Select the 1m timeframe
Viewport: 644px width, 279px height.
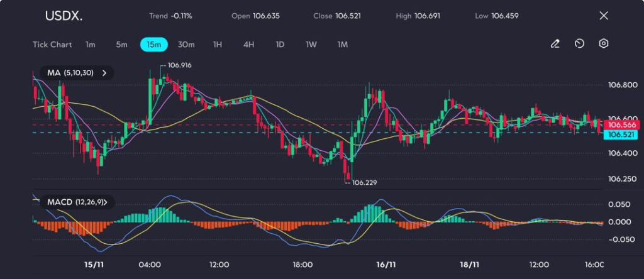[91, 45]
